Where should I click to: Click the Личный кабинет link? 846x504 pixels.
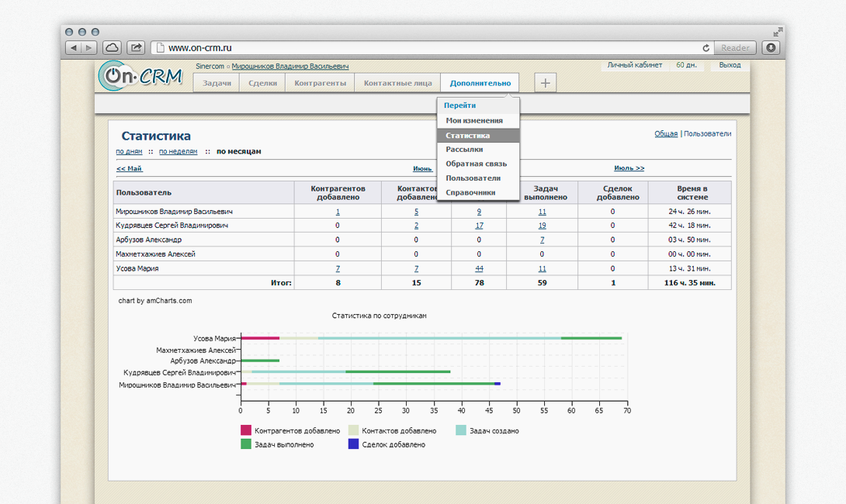[x=635, y=65]
